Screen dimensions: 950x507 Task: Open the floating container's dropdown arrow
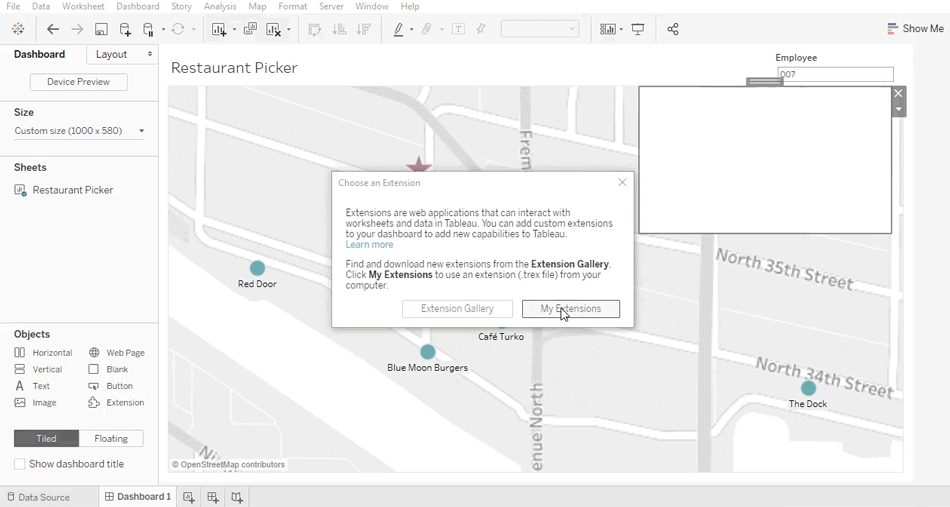[898, 109]
